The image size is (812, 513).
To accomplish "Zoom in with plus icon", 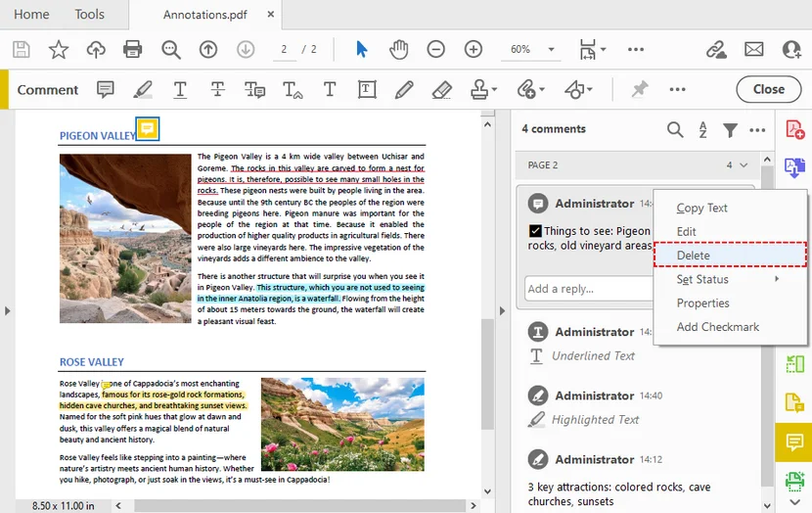I will [474, 50].
